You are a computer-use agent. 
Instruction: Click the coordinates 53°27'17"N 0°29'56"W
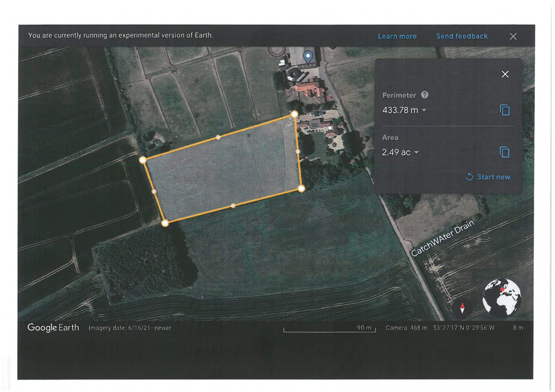coord(464,328)
